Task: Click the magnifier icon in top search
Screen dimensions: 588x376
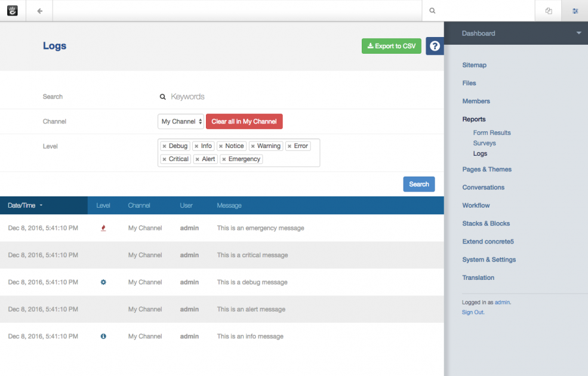Action: coord(432,11)
